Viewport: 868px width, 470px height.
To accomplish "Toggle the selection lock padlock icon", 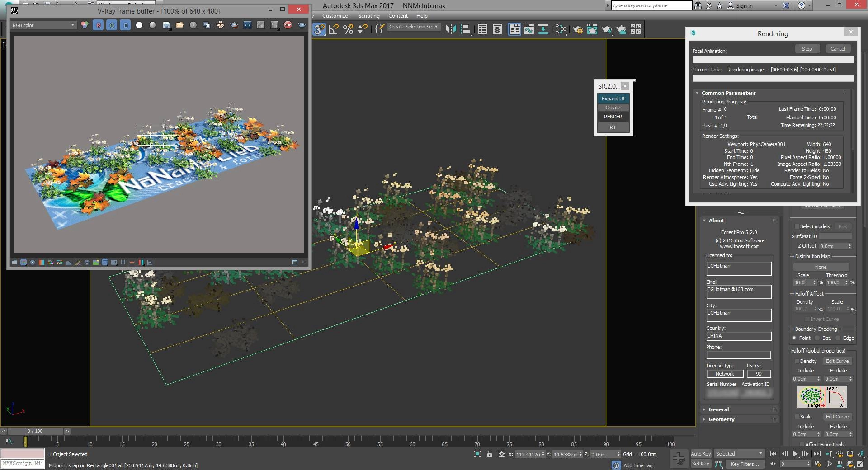I will (x=489, y=454).
